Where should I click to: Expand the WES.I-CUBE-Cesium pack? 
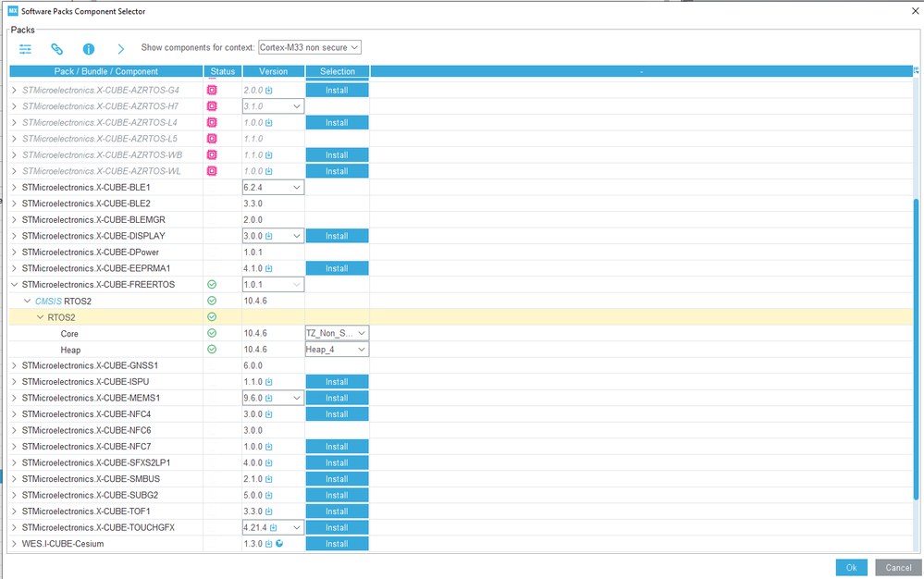[x=14, y=544]
